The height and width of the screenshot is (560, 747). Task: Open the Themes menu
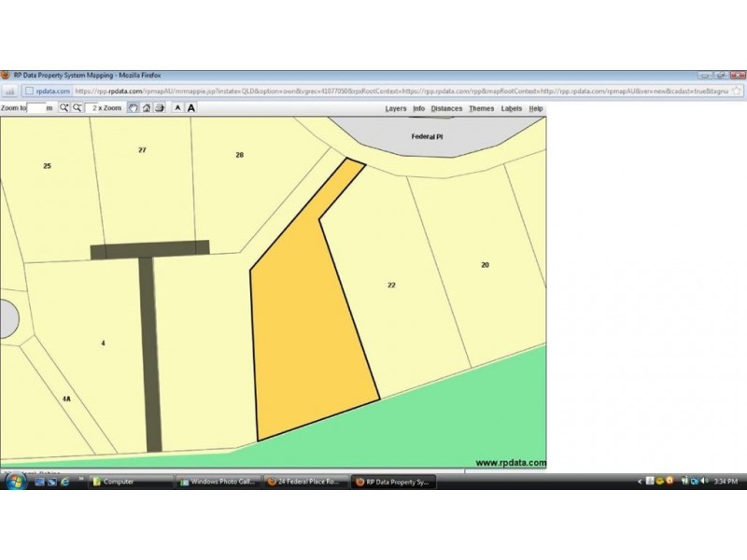481,108
